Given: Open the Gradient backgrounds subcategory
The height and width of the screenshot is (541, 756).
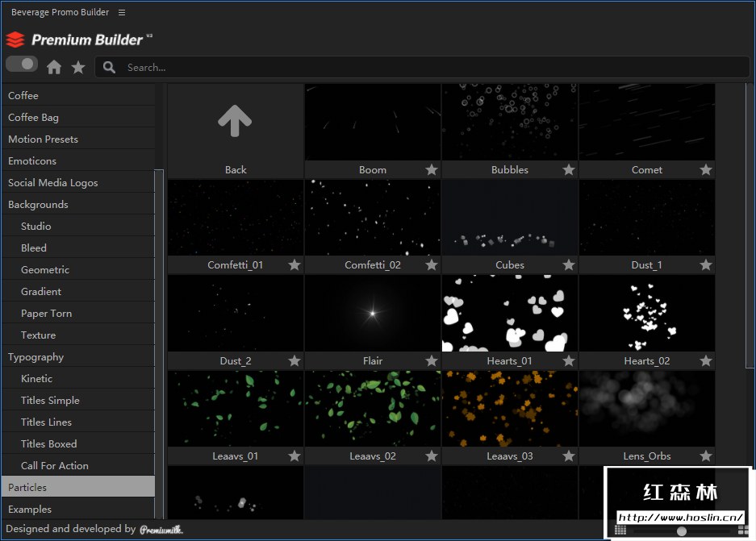Looking at the screenshot, I should (x=78, y=291).
